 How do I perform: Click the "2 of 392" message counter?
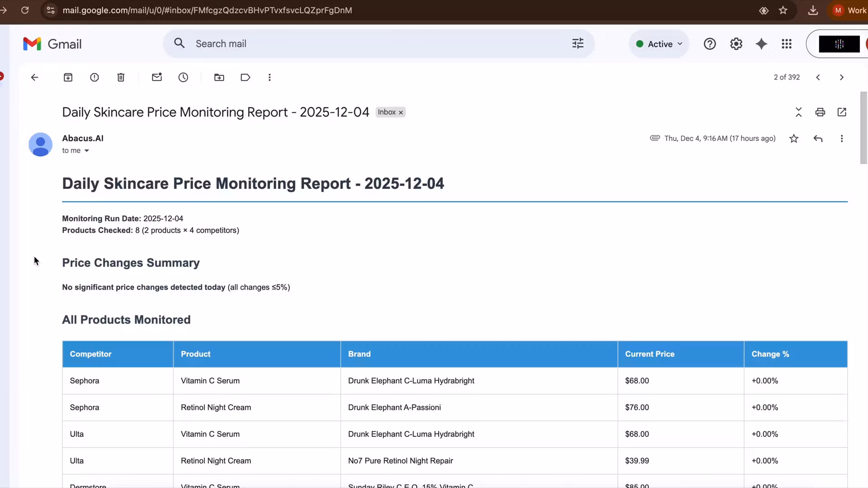[x=787, y=77]
